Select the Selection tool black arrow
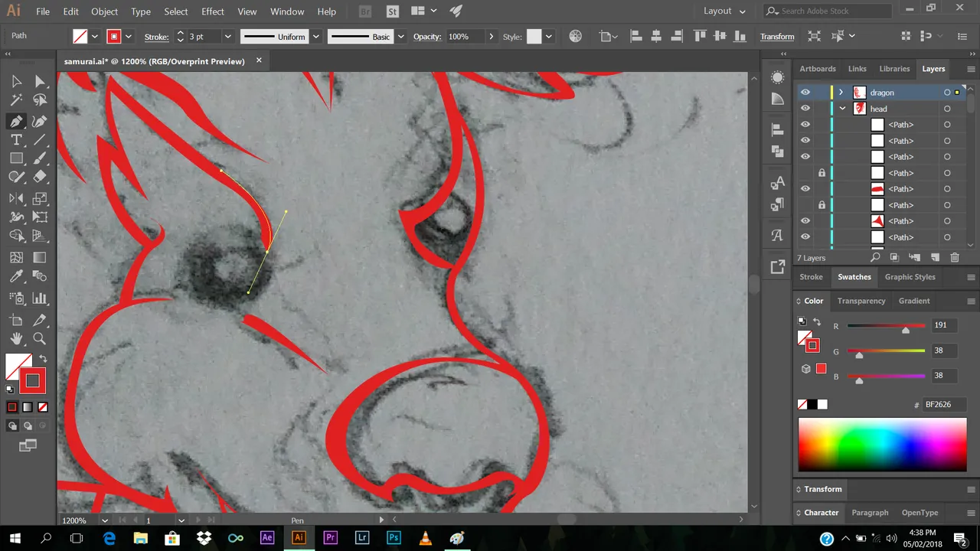The width and height of the screenshot is (980, 551). [16, 81]
